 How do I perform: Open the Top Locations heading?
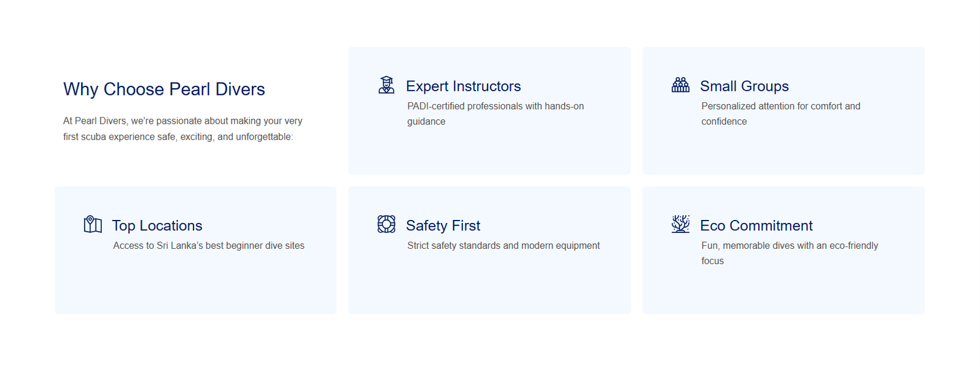coord(157,225)
